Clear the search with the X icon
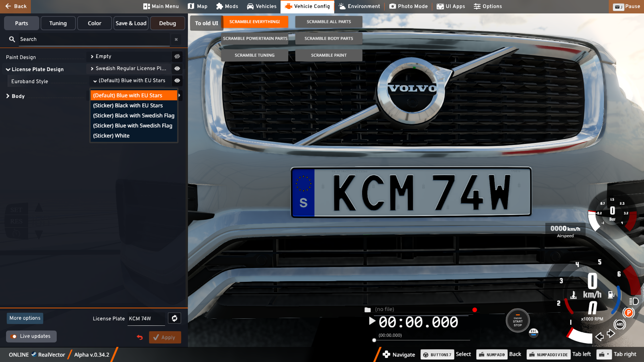 [176, 40]
